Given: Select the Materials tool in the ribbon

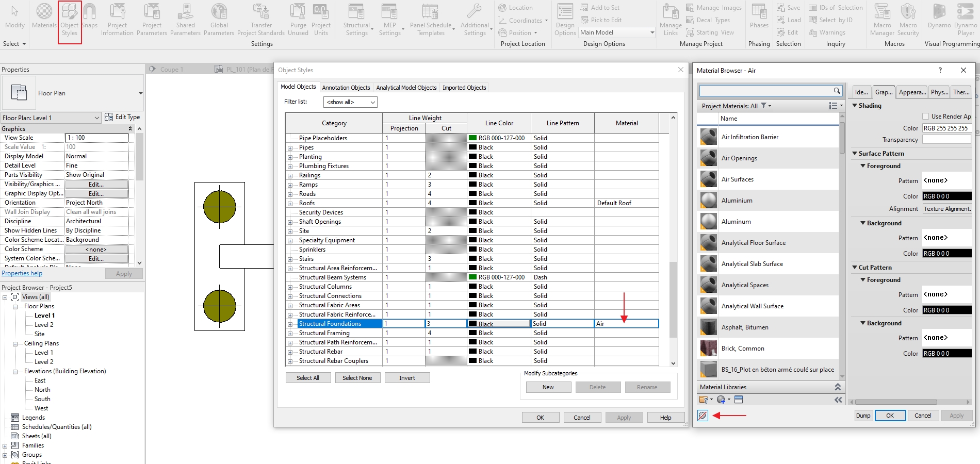Looking at the screenshot, I should coord(44,18).
